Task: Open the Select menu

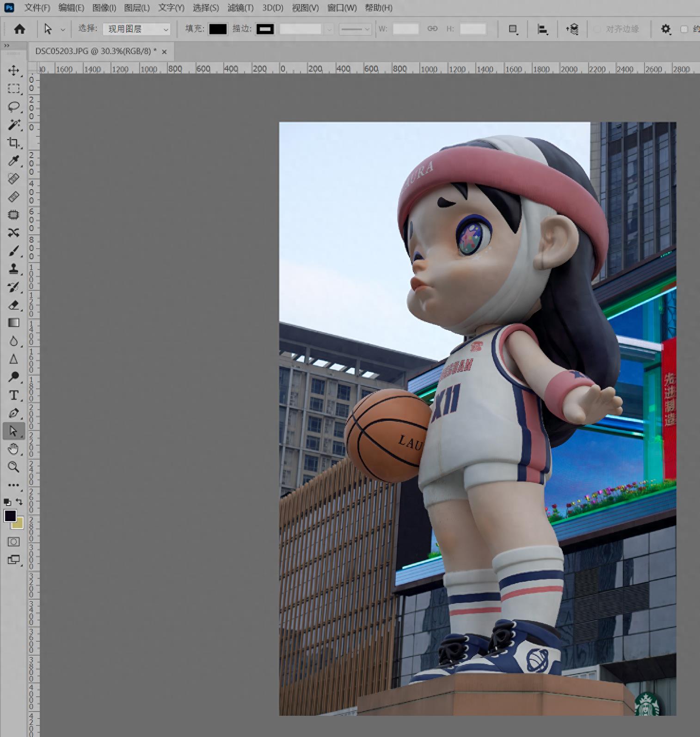Action: click(x=206, y=8)
